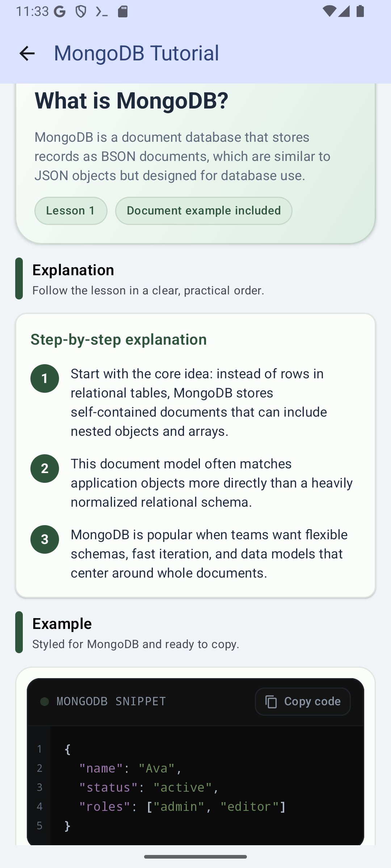Viewport: 391px width, 868px height.
Task: Tap the SD card status icon
Action: tap(123, 12)
